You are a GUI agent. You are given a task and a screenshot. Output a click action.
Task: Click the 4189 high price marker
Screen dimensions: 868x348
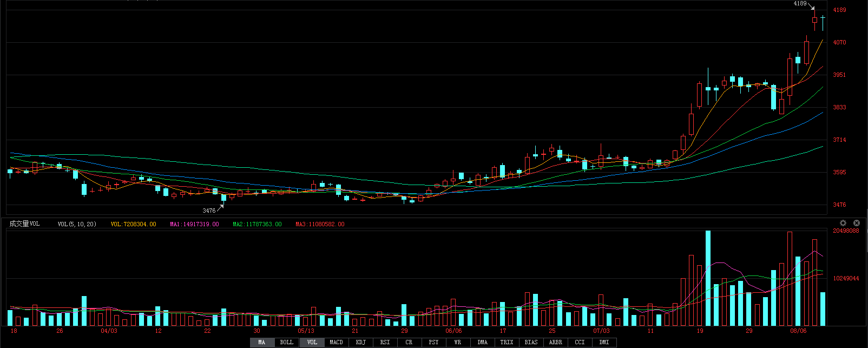click(800, 4)
